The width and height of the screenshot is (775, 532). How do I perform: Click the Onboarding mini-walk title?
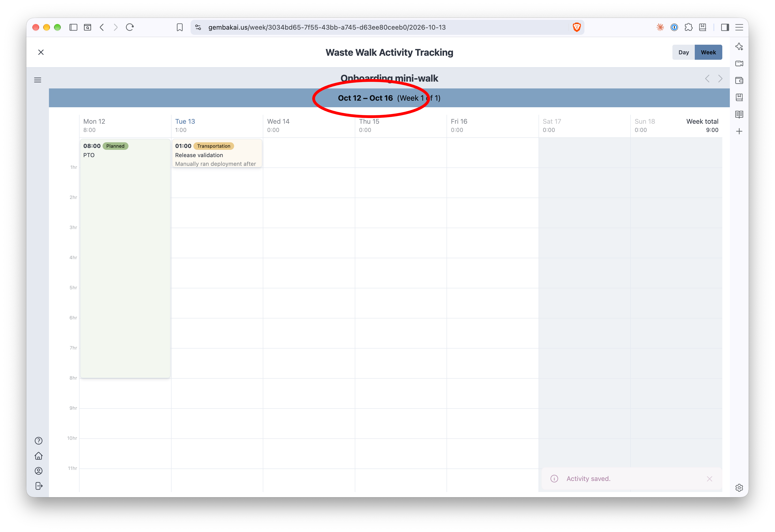[389, 78]
